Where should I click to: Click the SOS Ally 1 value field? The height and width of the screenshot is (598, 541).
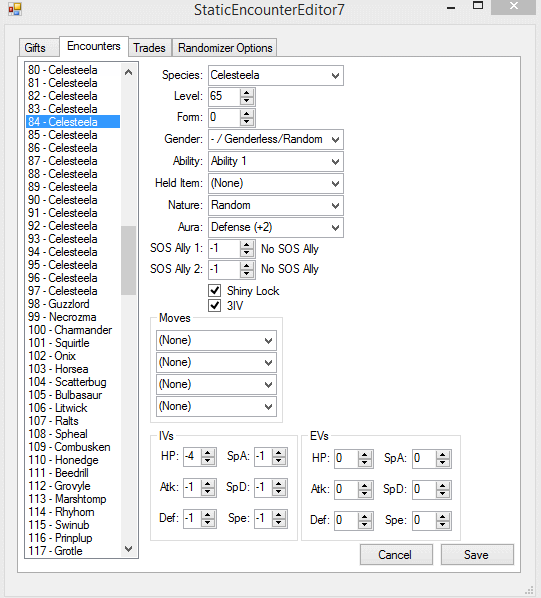click(225, 249)
